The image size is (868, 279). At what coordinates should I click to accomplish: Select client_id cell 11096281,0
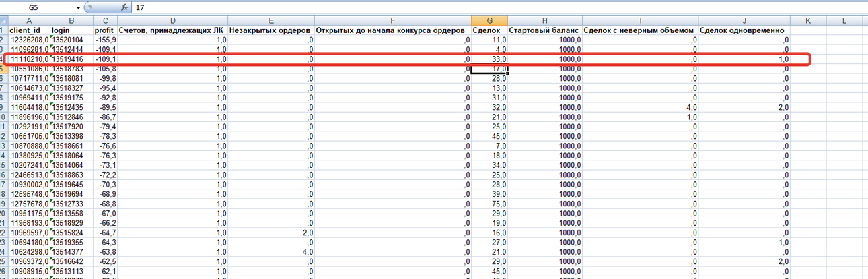pyautogui.click(x=28, y=49)
